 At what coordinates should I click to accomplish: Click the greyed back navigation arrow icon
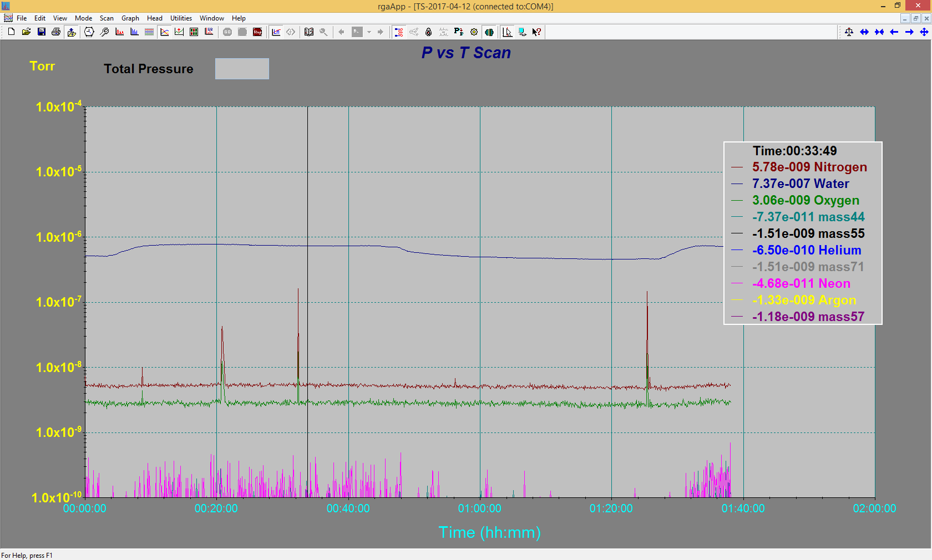(x=341, y=32)
